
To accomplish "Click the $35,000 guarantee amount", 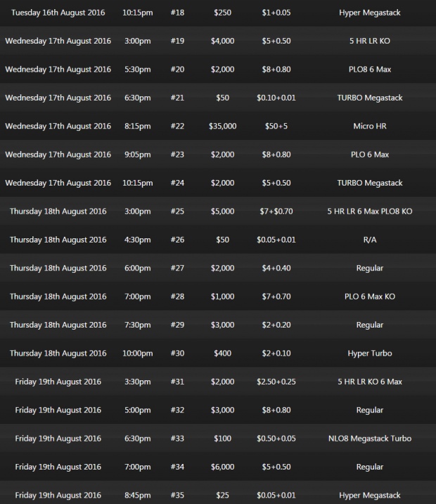I will point(222,126).
